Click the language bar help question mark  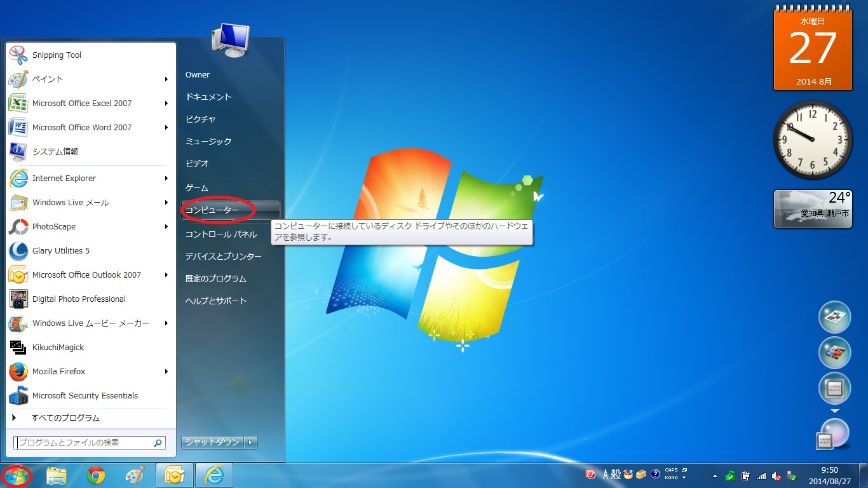pyautogui.click(x=655, y=475)
